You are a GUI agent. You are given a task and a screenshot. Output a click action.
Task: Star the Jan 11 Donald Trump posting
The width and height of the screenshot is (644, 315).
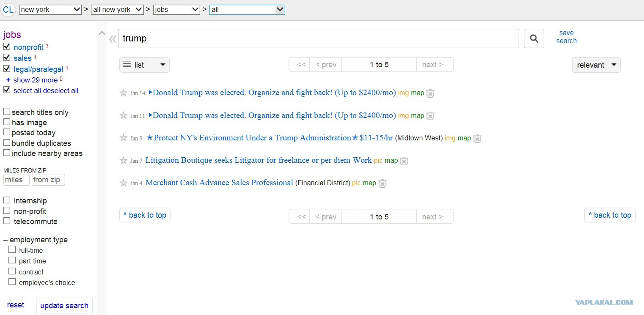(x=124, y=115)
